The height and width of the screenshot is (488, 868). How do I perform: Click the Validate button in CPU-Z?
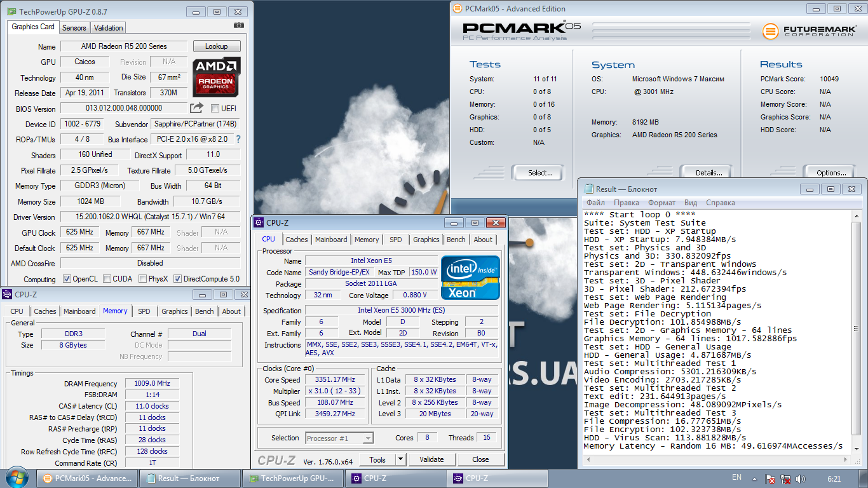click(x=431, y=459)
